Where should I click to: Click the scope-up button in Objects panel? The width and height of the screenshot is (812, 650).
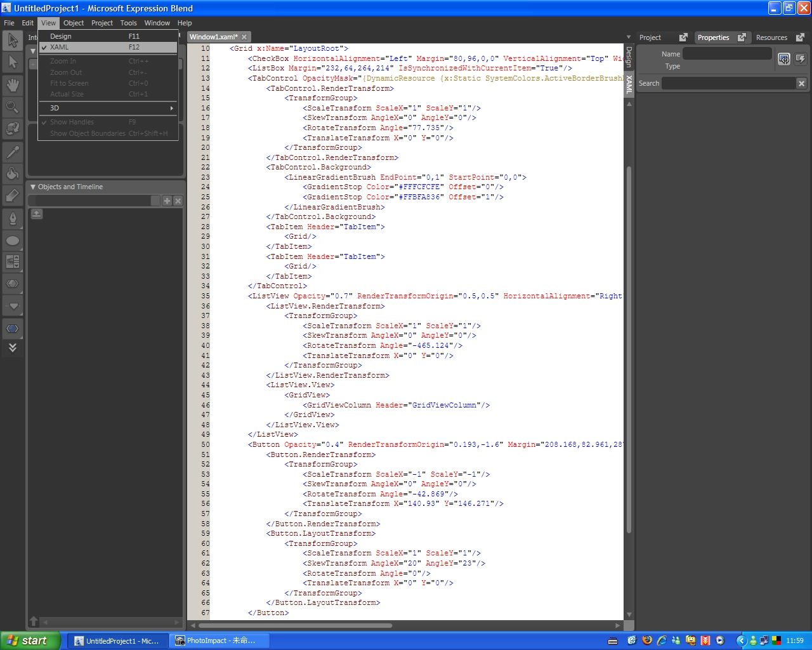point(37,214)
